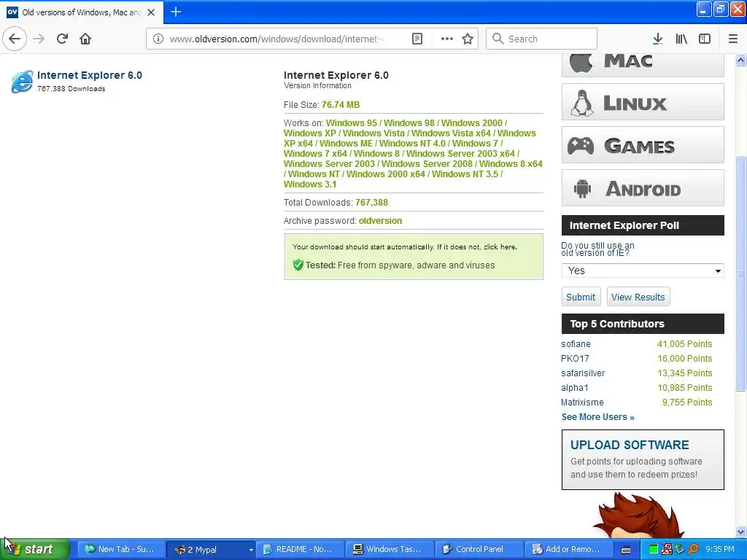This screenshot has width=747, height=560.
Task: Open the Games category banner
Action: pyautogui.click(x=642, y=145)
